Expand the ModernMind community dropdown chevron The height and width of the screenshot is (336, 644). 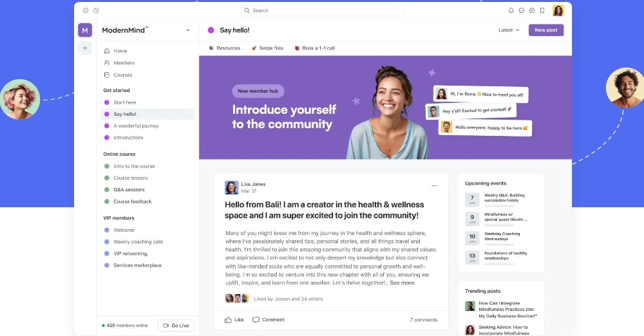[x=187, y=30]
